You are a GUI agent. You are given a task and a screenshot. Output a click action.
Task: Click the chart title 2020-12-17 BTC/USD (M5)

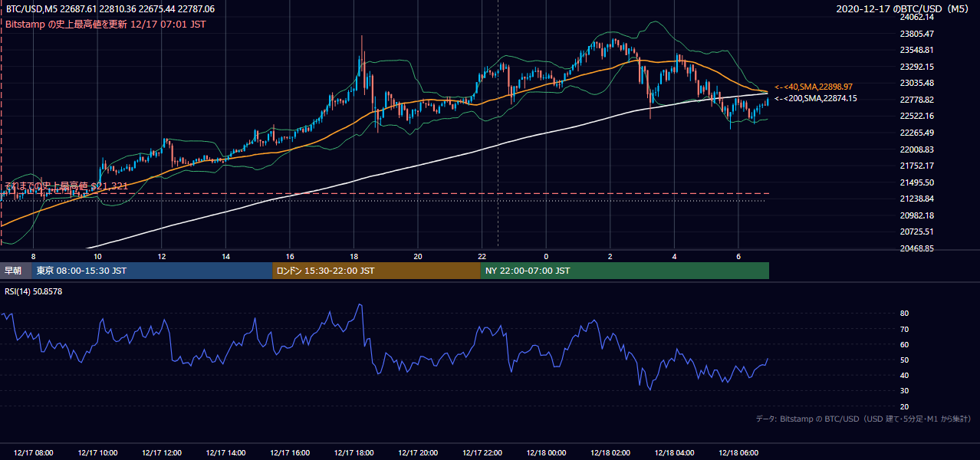pos(903,9)
